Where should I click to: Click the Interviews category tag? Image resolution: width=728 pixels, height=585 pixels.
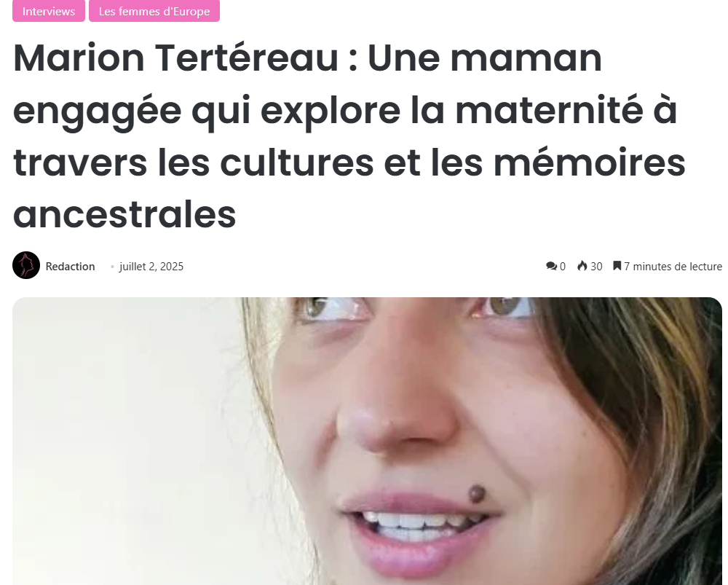[49, 11]
